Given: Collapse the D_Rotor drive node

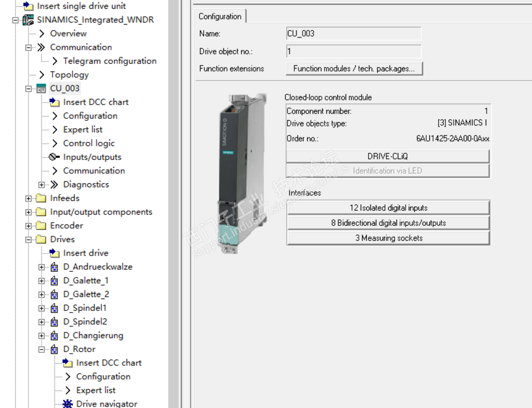Looking at the screenshot, I should click(x=41, y=349).
